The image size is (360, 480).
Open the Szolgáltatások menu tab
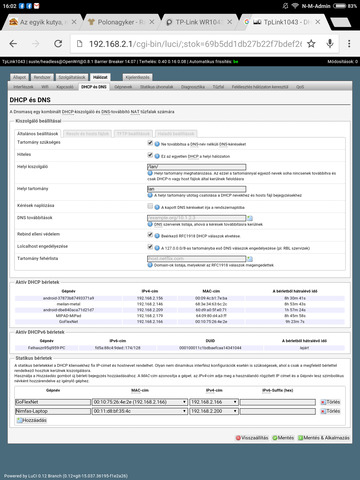click(72, 77)
